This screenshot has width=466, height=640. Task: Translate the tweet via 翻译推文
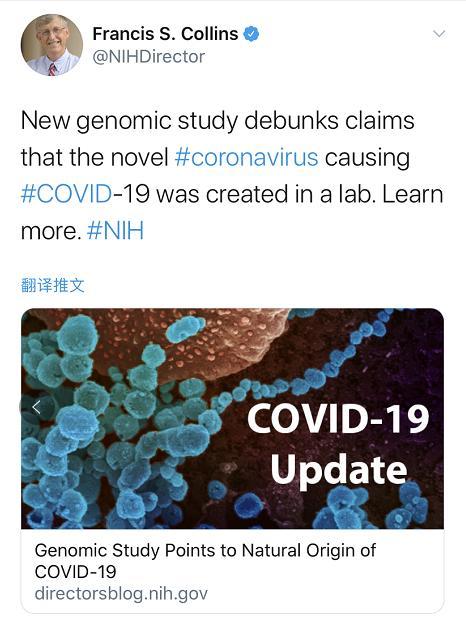(53, 285)
